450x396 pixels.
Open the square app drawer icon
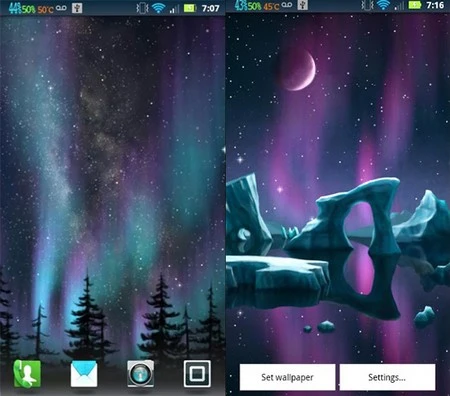pos(197,374)
